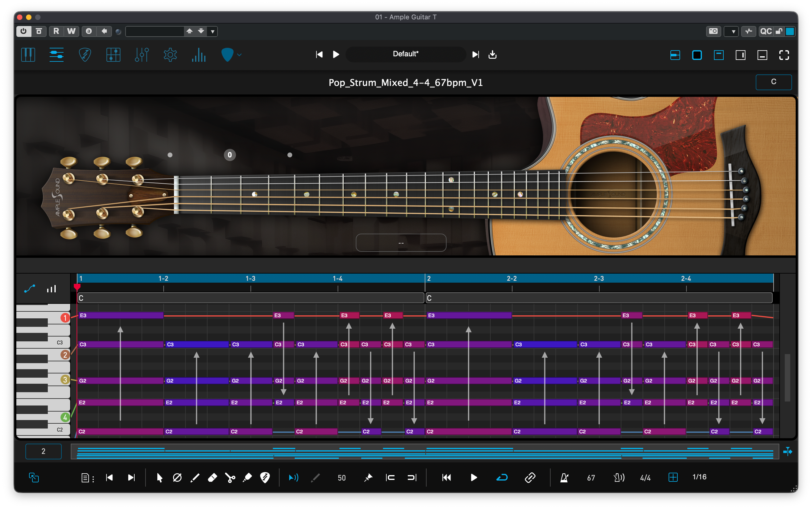Screen dimensions: 812x509
Task: Click the Pop_Strum_Mixed_4-4_67bpm_V1 pattern title
Action: click(x=406, y=83)
